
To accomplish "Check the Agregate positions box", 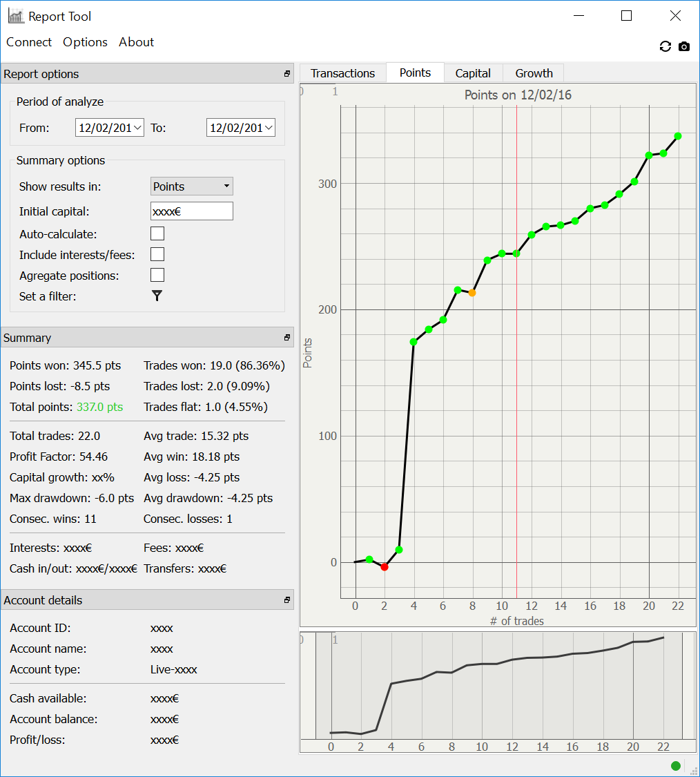I will click(157, 276).
